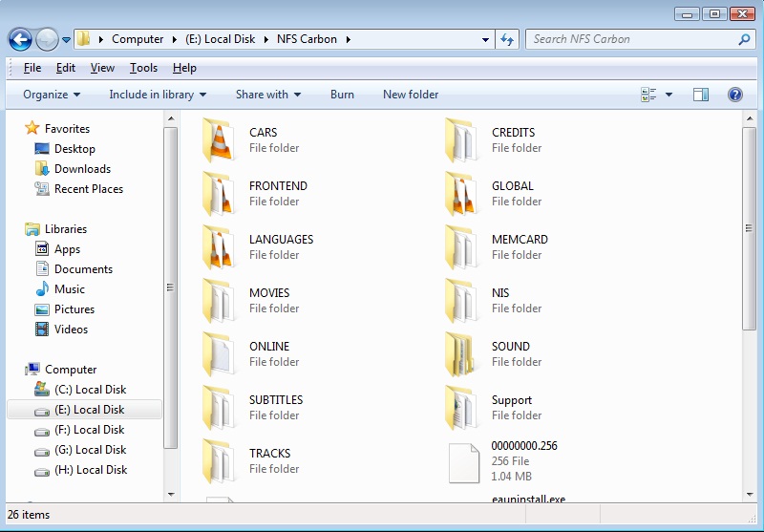
Task: Select the SUBTITLES folder icon
Action: pyautogui.click(x=219, y=408)
